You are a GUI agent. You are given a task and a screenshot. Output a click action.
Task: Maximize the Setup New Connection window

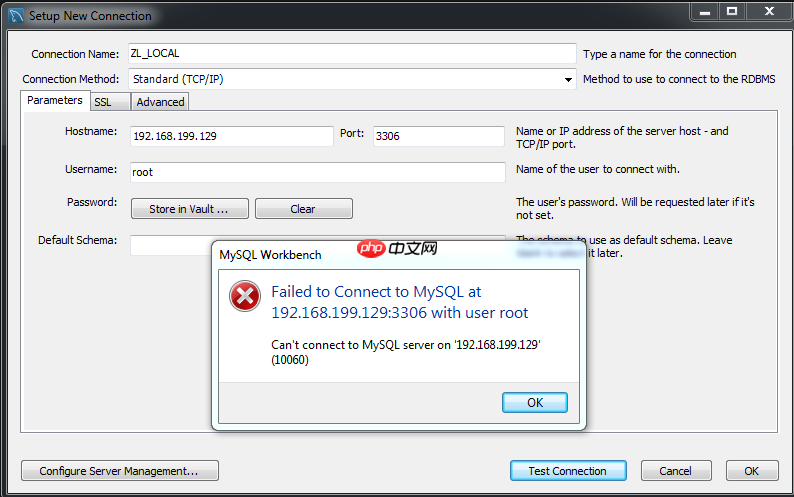[x=732, y=12]
